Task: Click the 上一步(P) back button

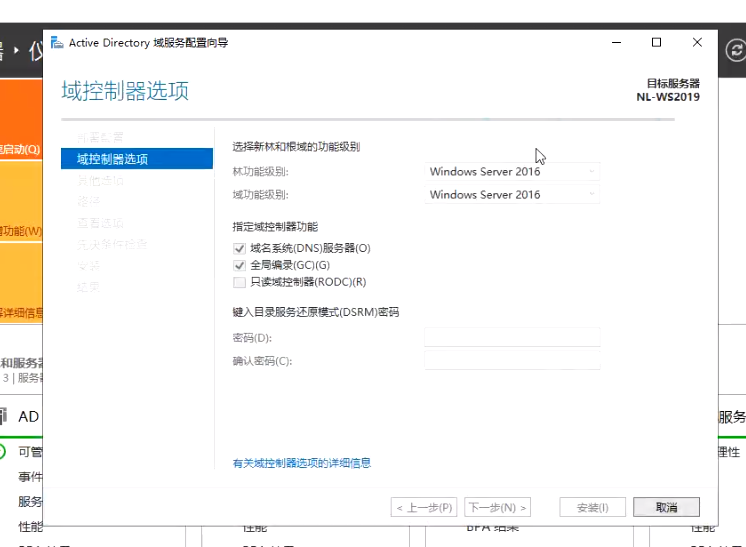Action: [424, 508]
